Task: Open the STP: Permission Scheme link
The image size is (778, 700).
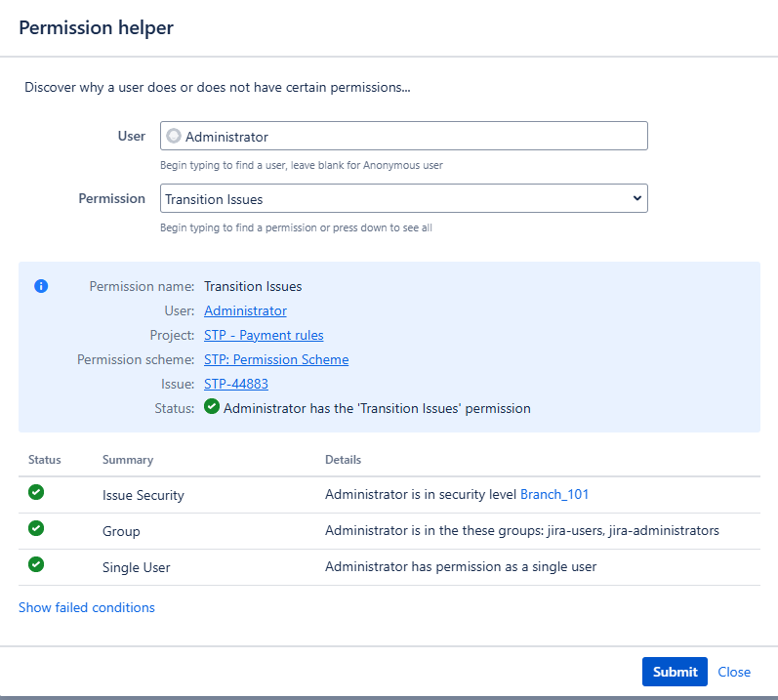Action: point(276,359)
